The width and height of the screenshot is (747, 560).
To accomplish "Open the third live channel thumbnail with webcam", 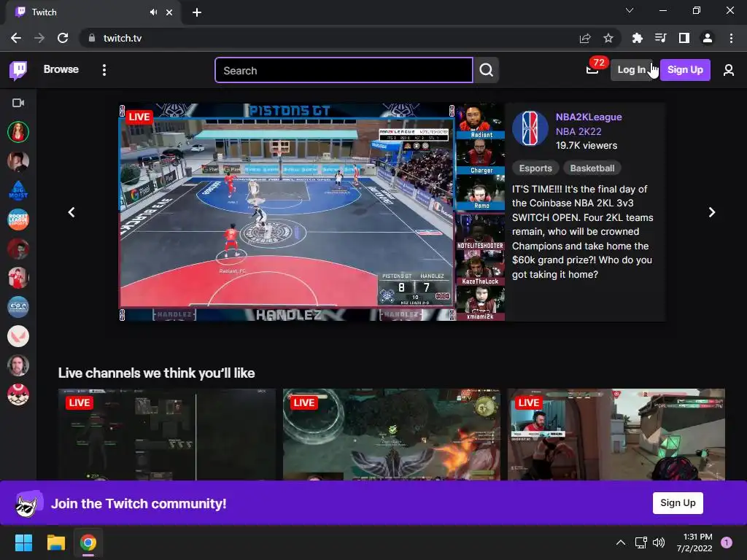I will pos(616,435).
